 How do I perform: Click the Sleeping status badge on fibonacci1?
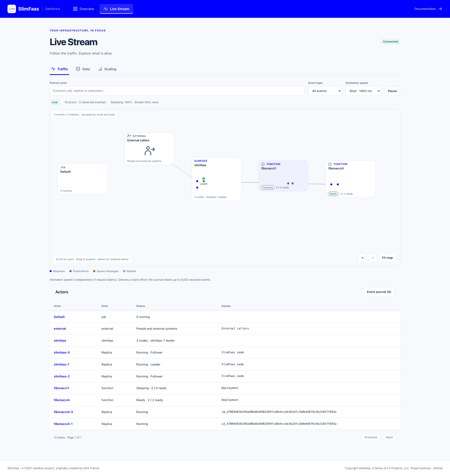click(x=267, y=188)
